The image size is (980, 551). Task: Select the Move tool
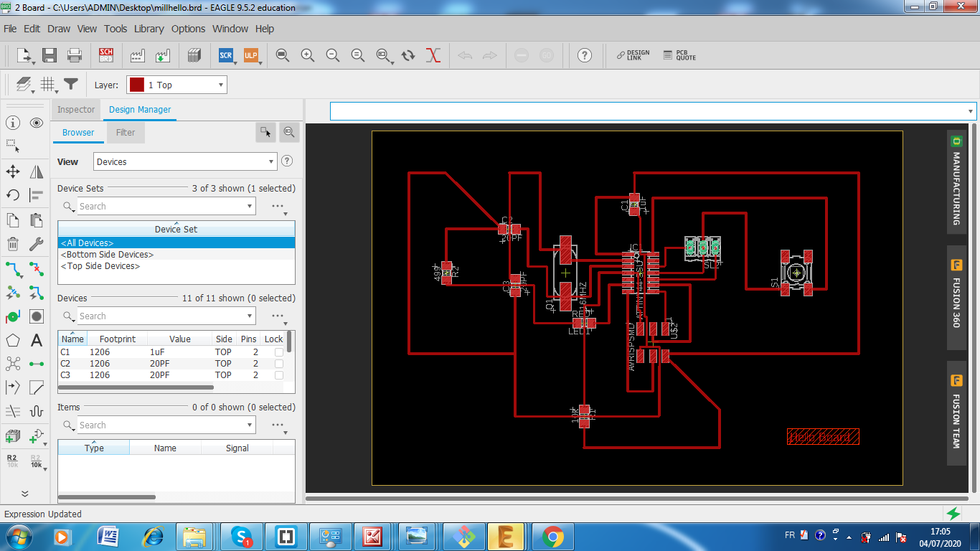pyautogui.click(x=13, y=171)
